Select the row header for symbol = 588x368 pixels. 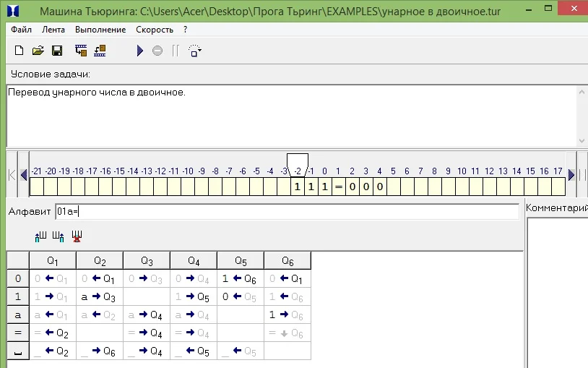click(x=18, y=333)
